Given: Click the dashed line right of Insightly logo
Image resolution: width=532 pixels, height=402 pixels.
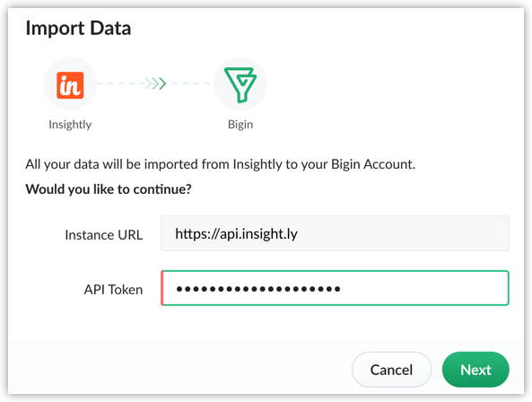Looking at the screenshot, I should tap(118, 83).
